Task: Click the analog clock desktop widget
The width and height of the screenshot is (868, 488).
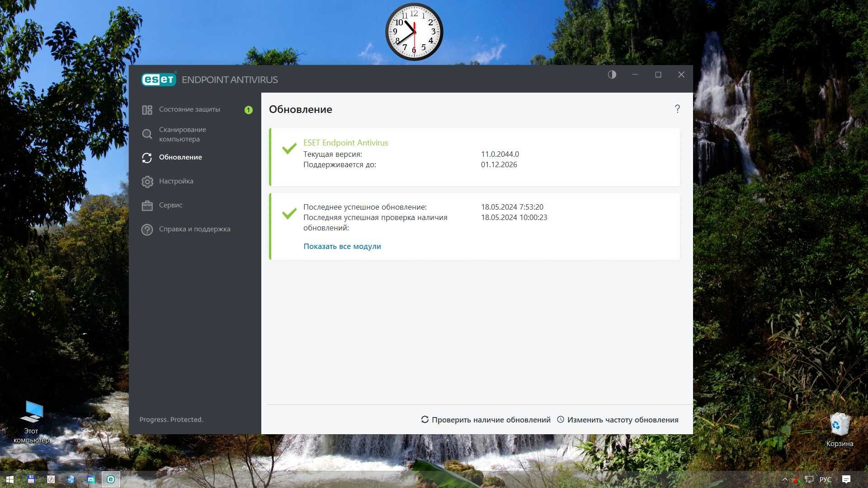Action: click(414, 32)
